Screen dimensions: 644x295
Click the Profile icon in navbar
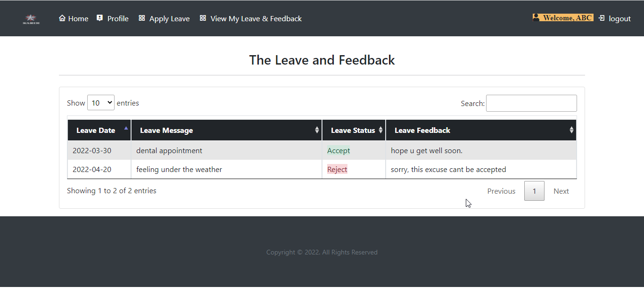click(x=99, y=18)
